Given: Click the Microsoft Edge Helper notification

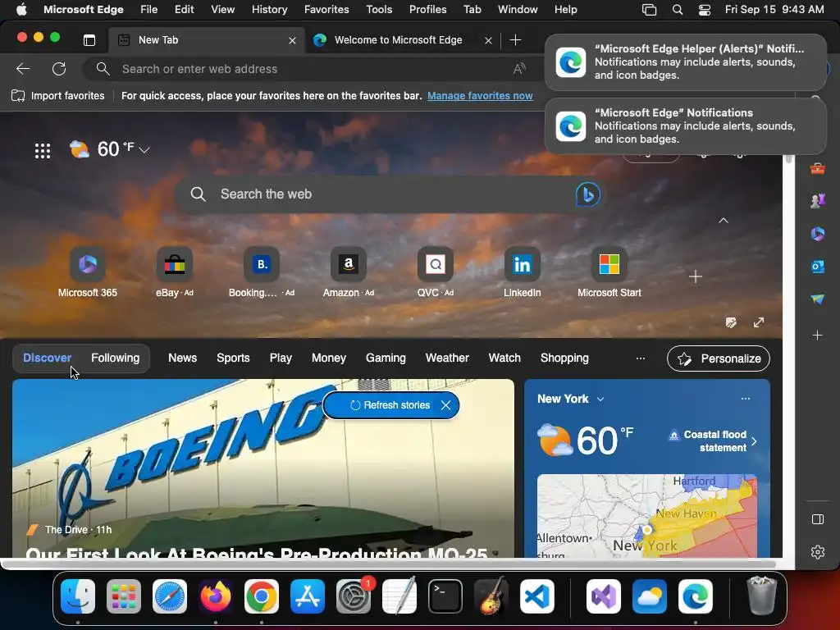Looking at the screenshot, I should tap(685, 62).
